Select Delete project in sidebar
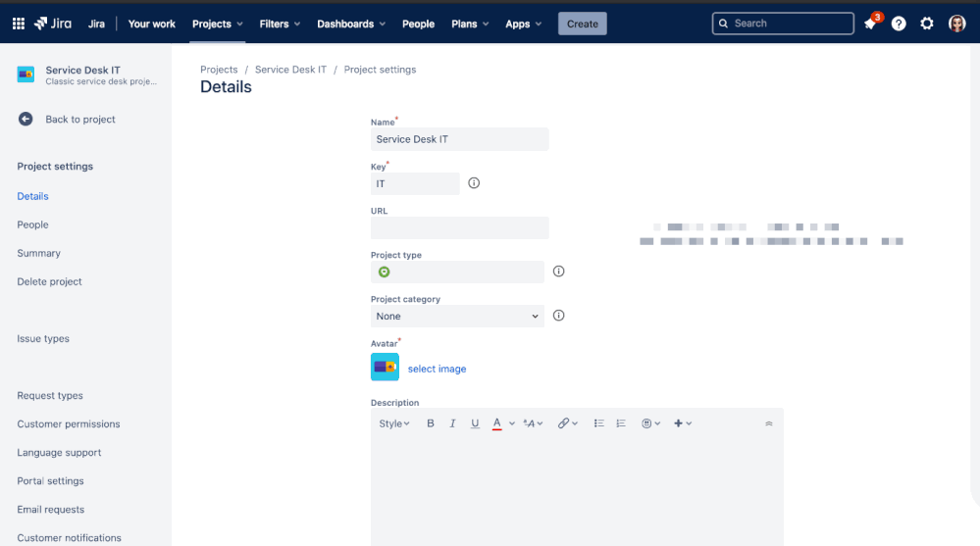This screenshot has width=980, height=546. 49,281
